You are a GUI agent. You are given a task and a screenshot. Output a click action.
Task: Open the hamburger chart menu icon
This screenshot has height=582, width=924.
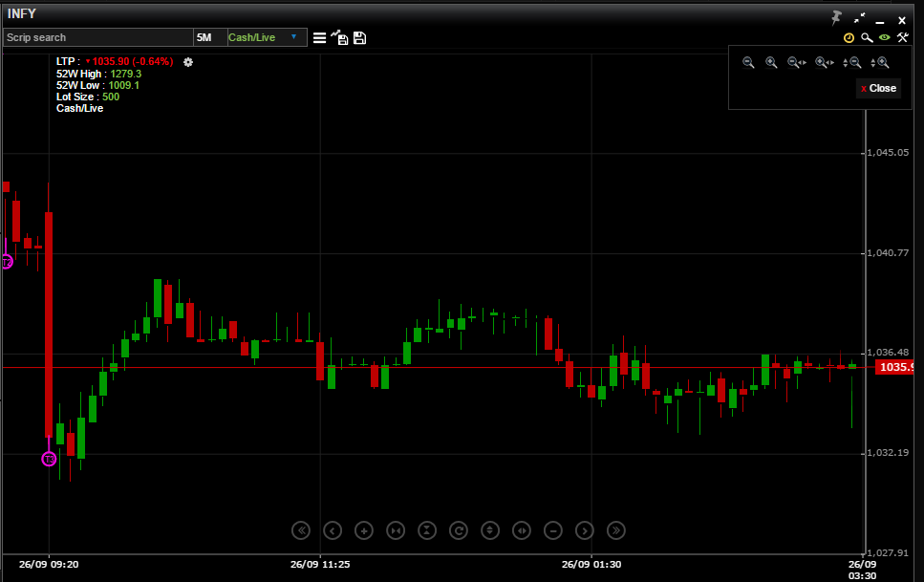pos(319,37)
